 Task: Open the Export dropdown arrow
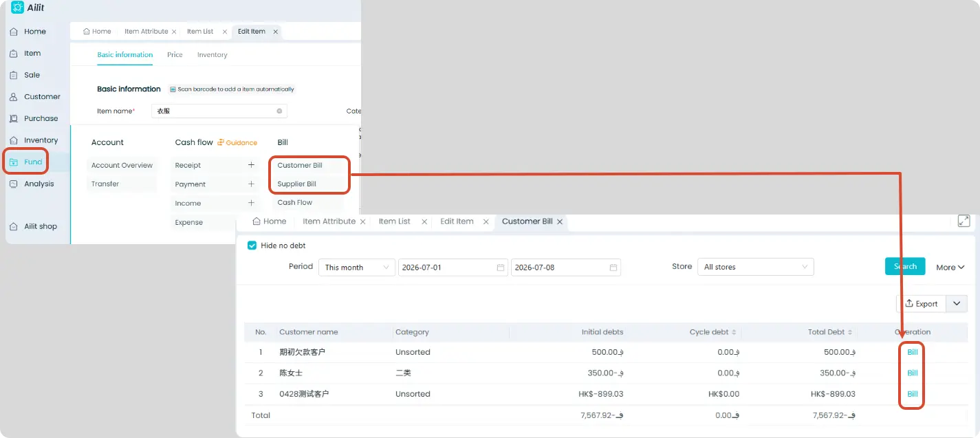pos(957,303)
